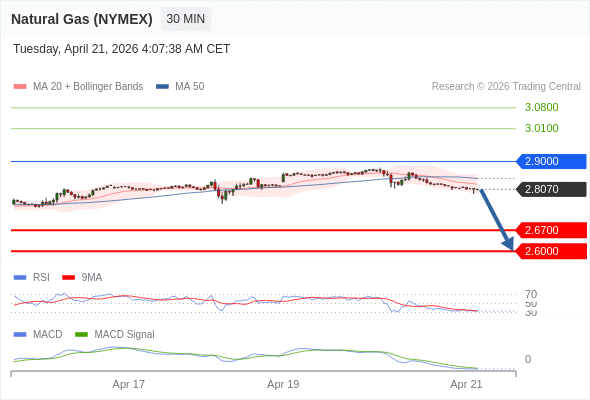Click the date and time text line
This screenshot has height=400, width=590.
click(122, 49)
